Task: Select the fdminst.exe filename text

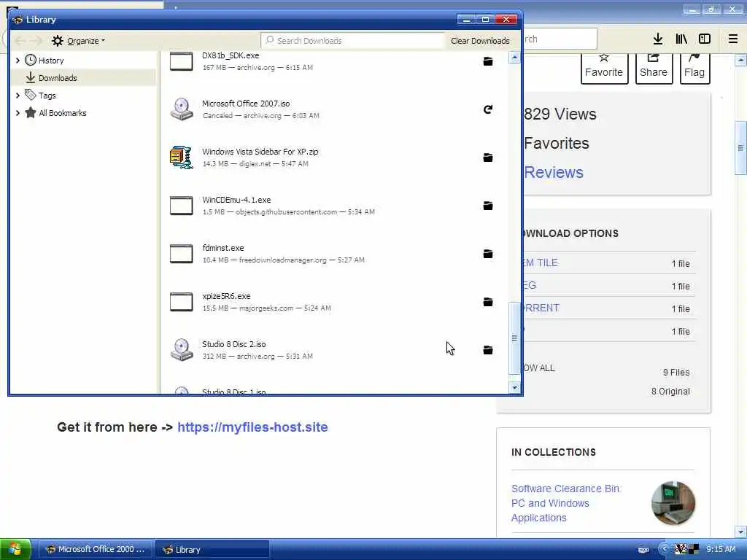Action: (223, 248)
